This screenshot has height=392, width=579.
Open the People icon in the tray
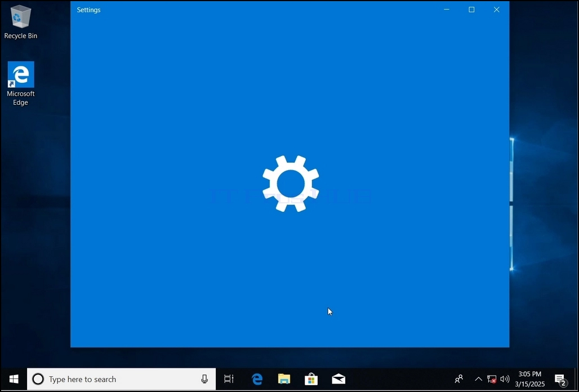click(459, 379)
